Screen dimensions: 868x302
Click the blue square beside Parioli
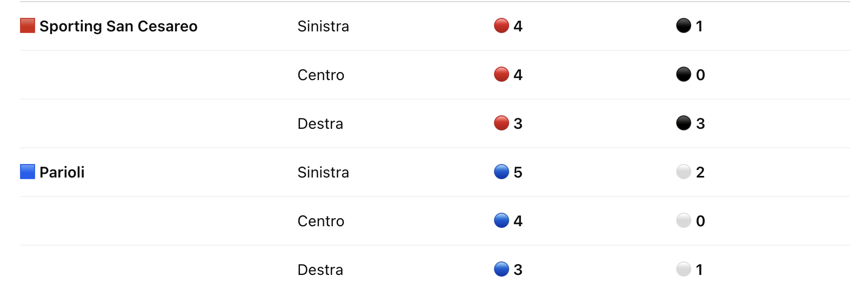click(x=28, y=172)
